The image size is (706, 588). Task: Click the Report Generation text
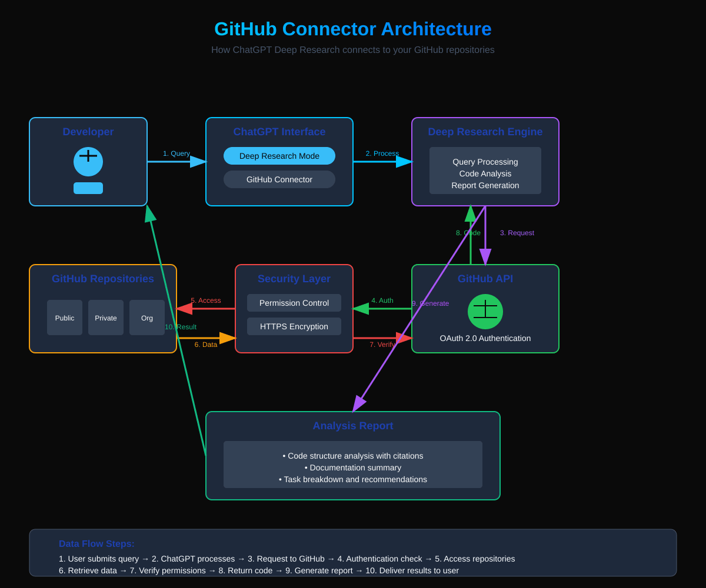point(485,185)
